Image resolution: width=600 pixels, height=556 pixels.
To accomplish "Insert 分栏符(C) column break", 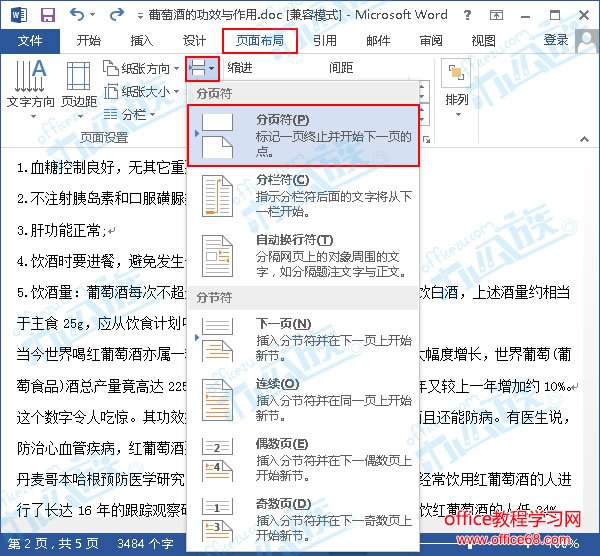I will (x=304, y=196).
